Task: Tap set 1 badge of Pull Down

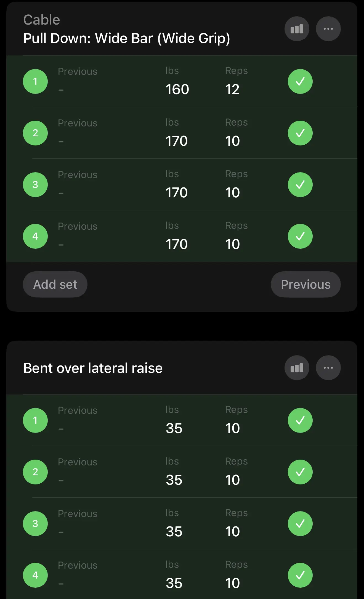Action: click(x=35, y=81)
